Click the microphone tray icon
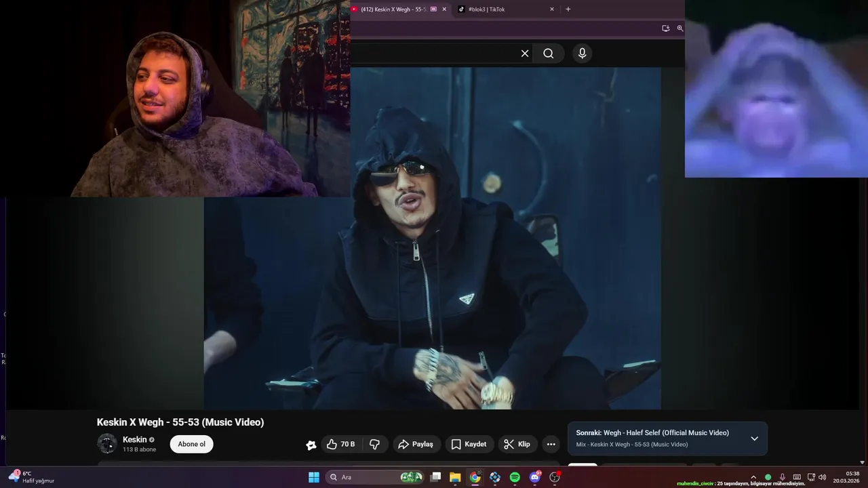This screenshot has height=488, width=868. tap(782, 477)
